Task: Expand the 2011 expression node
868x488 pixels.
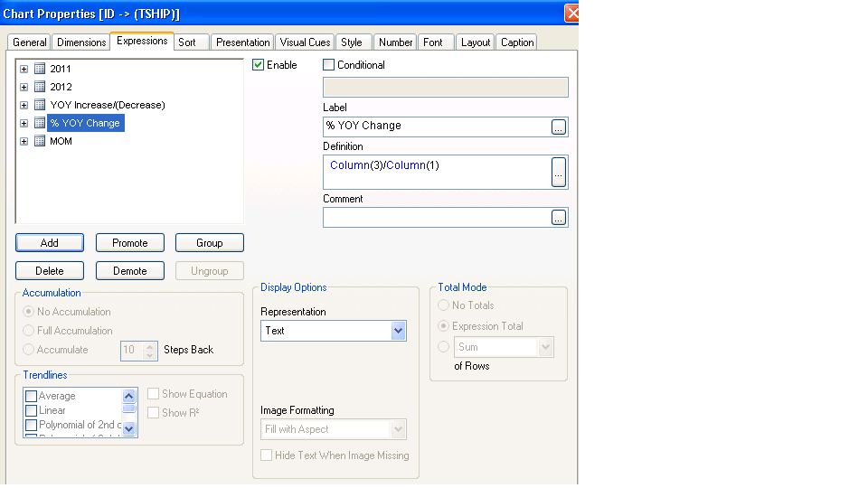Action: point(24,70)
